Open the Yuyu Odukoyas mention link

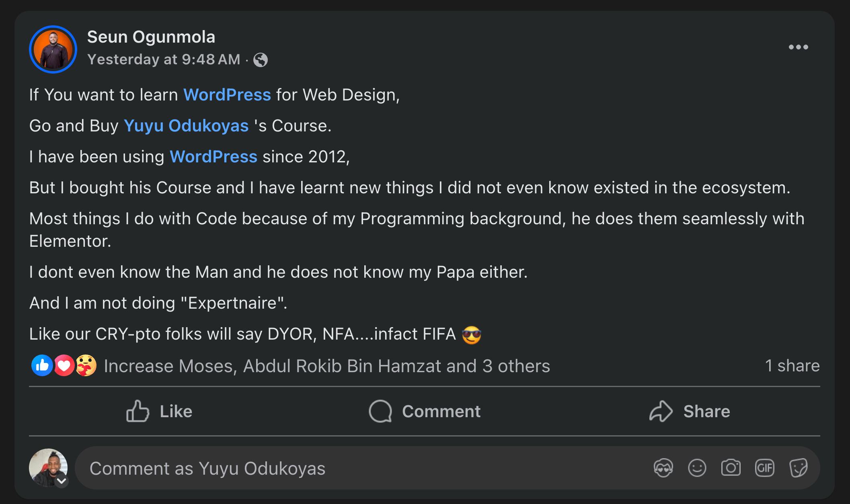pyautogui.click(x=186, y=126)
